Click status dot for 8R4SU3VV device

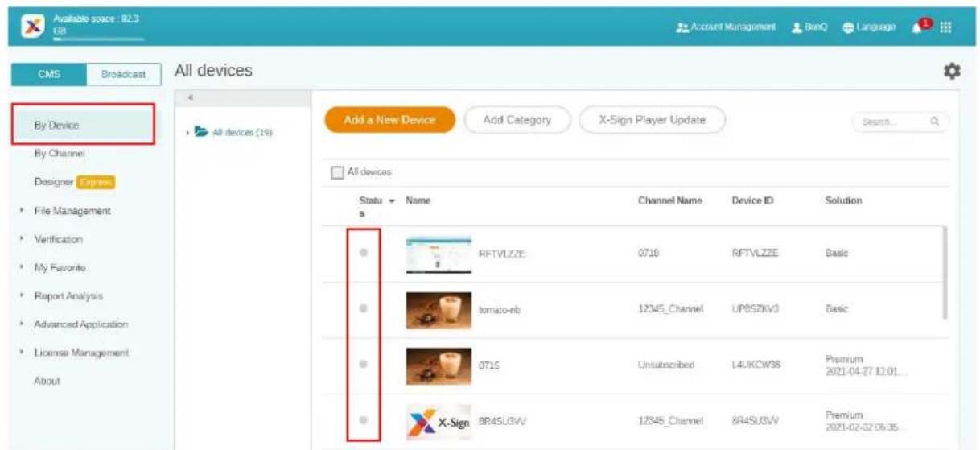click(x=364, y=419)
